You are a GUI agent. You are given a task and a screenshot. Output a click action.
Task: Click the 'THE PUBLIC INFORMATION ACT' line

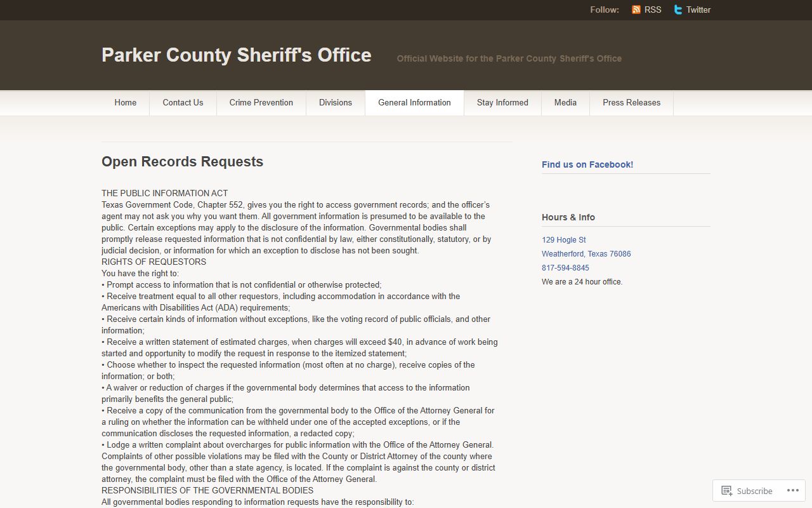point(165,194)
